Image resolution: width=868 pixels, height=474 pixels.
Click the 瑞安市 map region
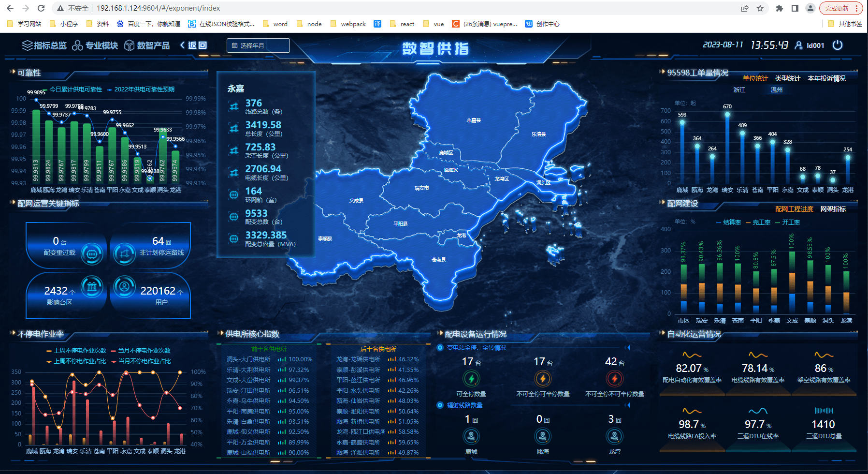click(421, 188)
